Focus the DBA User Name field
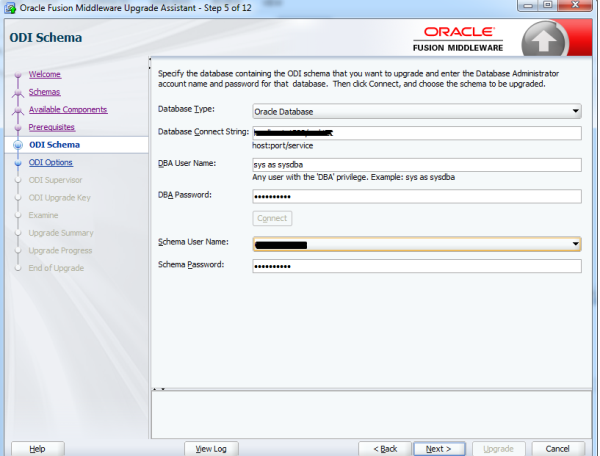The height and width of the screenshot is (456, 600). pyautogui.click(x=417, y=164)
